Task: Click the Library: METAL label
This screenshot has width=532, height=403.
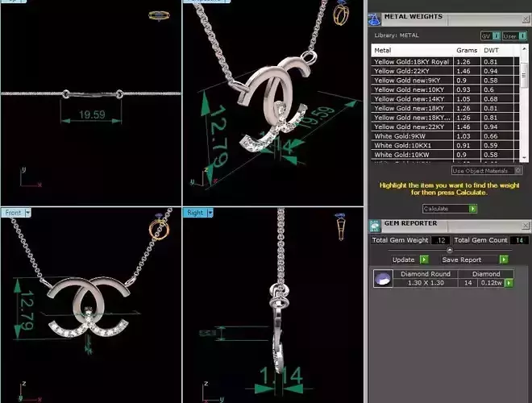Action: 397,35
